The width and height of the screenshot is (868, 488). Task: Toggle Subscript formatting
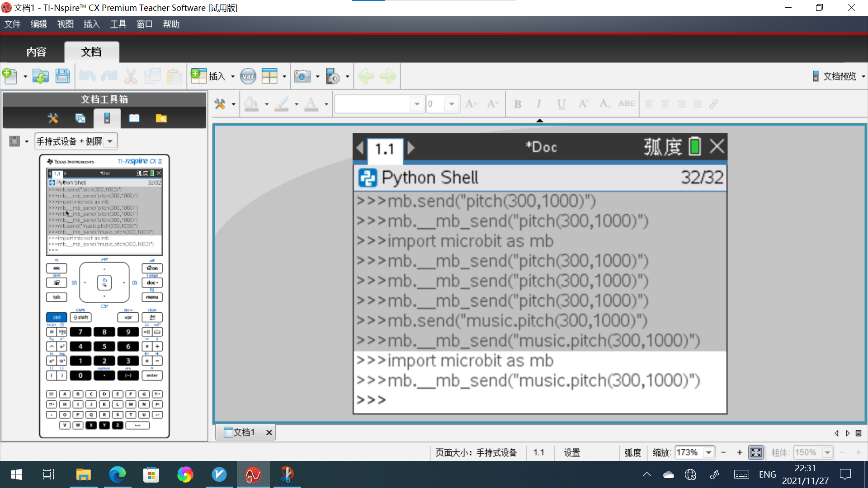point(605,104)
